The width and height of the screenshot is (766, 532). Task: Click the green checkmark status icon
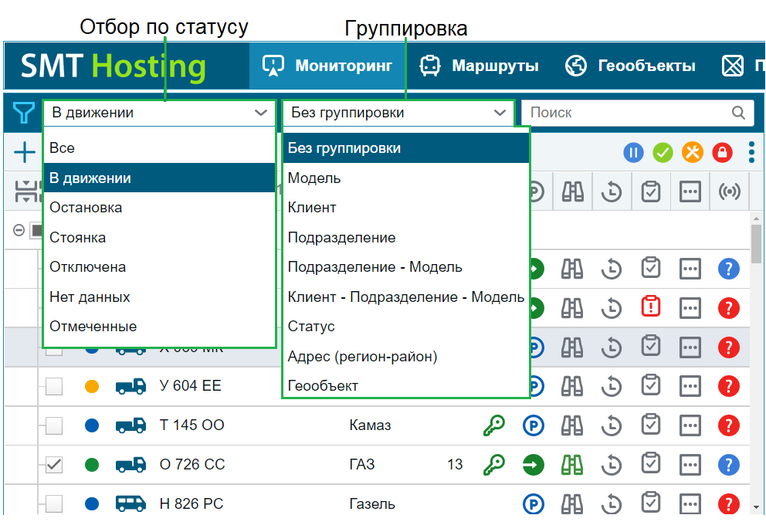(x=663, y=153)
